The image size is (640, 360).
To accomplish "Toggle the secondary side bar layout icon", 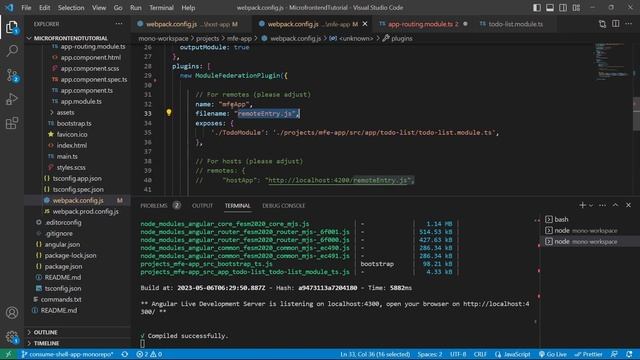I will click(563, 8).
